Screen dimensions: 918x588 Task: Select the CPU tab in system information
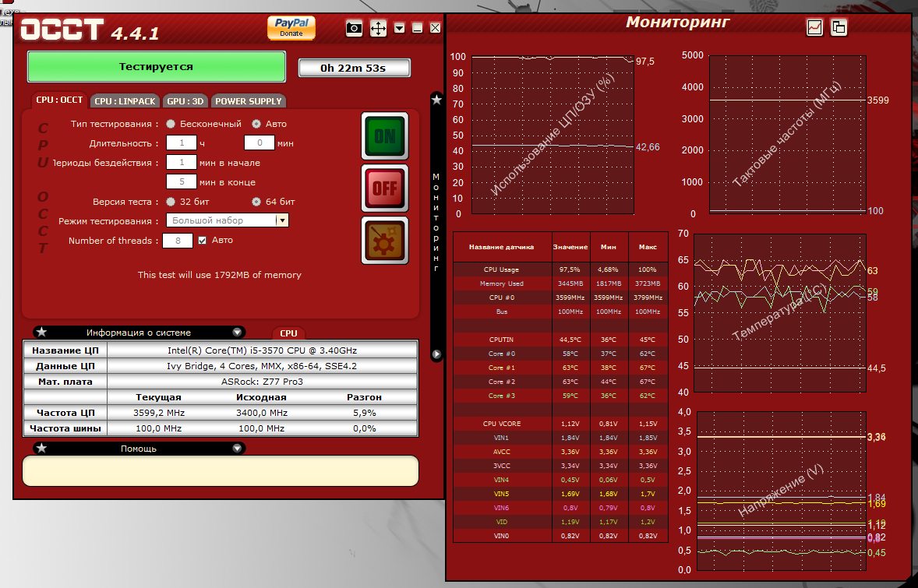[x=288, y=333]
